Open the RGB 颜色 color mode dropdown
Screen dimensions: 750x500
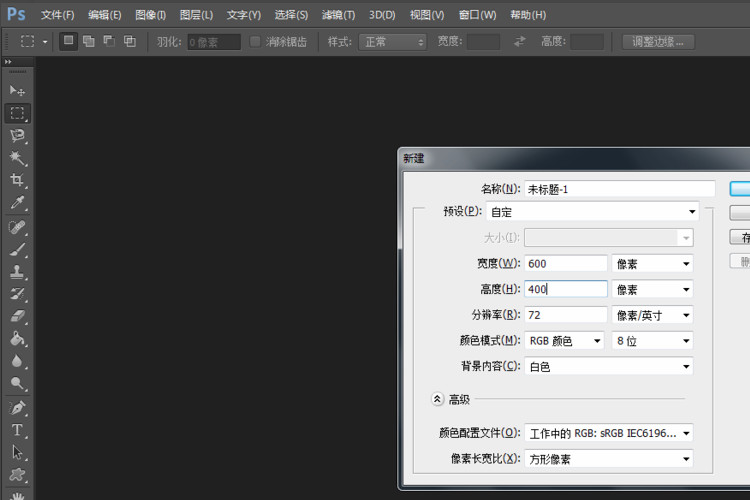(564, 341)
